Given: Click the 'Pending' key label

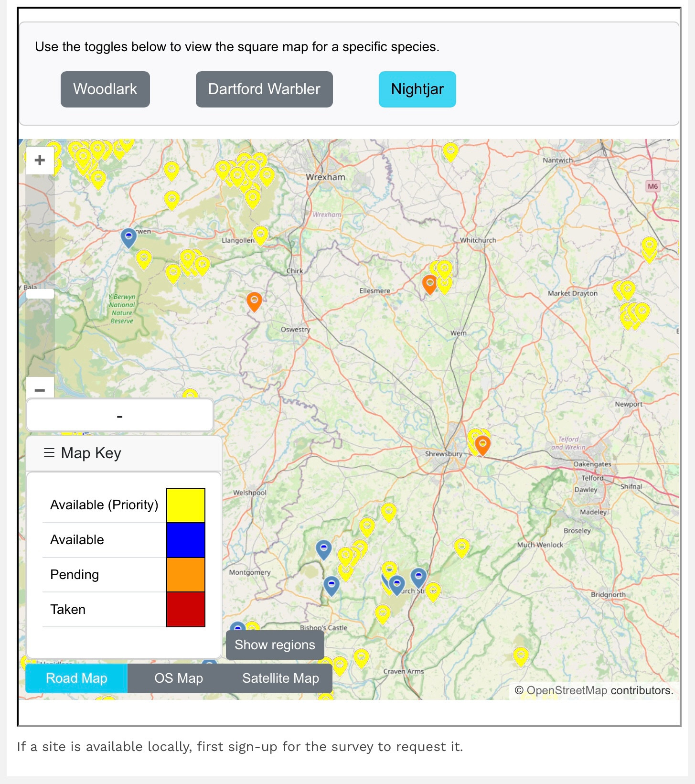Looking at the screenshot, I should coord(75,575).
